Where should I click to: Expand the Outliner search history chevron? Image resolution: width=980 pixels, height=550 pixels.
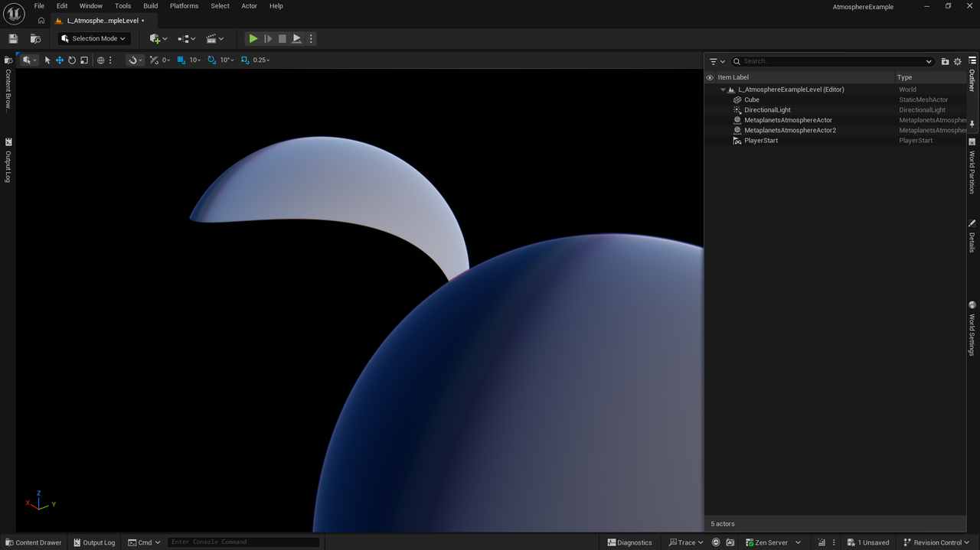(929, 61)
